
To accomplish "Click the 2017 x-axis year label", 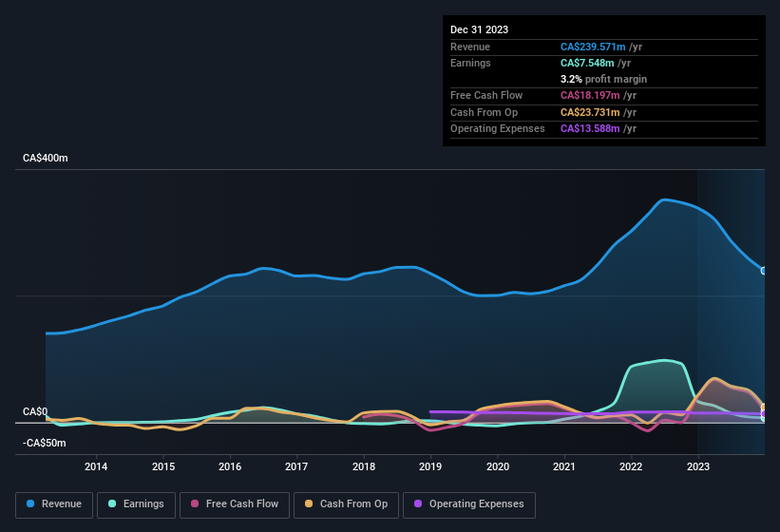I will [x=296, y=466].
